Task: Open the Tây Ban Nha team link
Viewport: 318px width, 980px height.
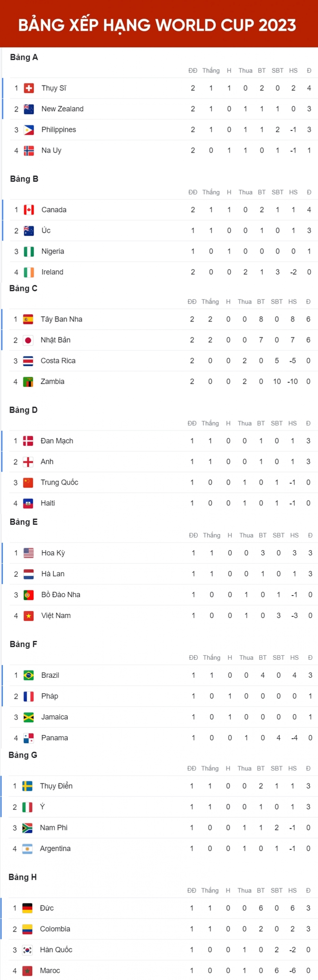Action: point(61,319)
